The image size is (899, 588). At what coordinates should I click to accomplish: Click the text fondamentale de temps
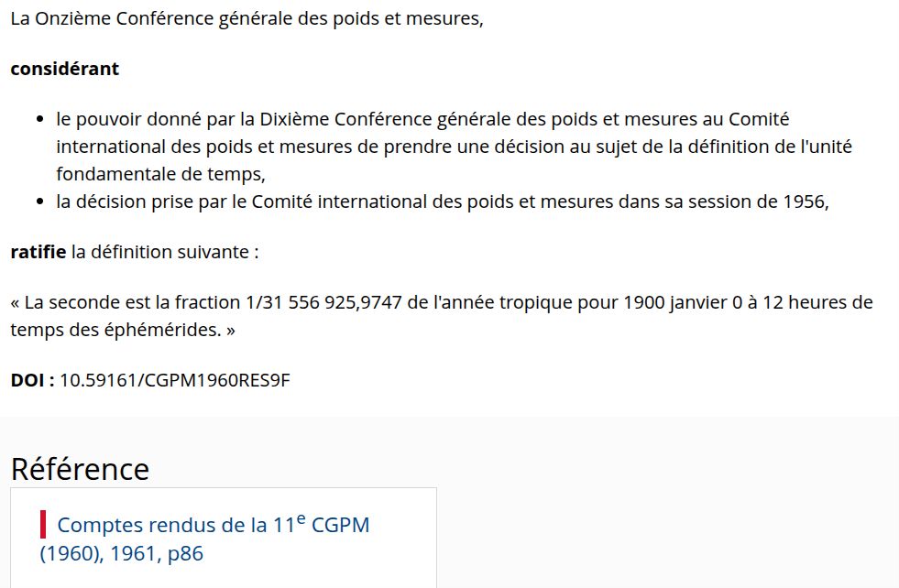coord(160,174)
